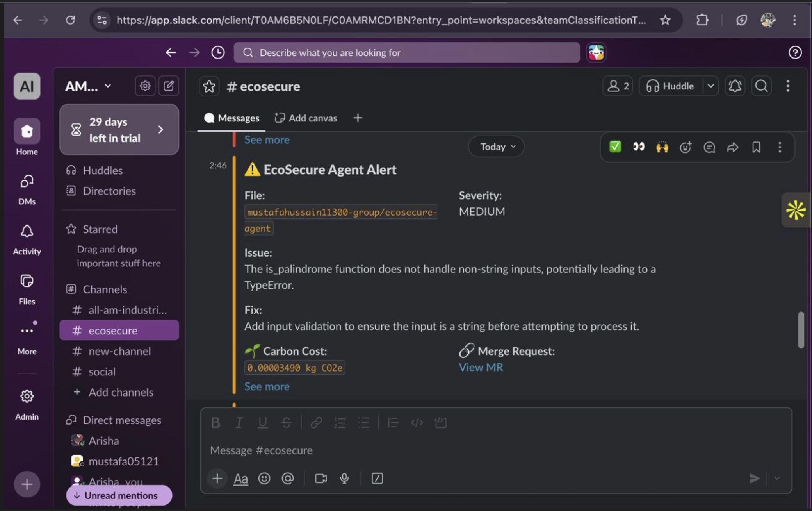This screenshot has width=812, height=511.
Task: React with the green checkmark emoji
Action: [615, 147]
